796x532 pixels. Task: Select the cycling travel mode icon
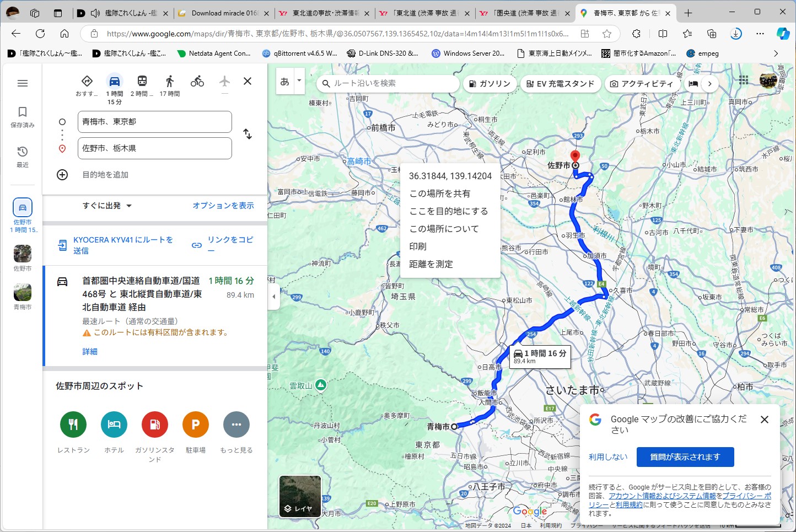click(197, 82)
